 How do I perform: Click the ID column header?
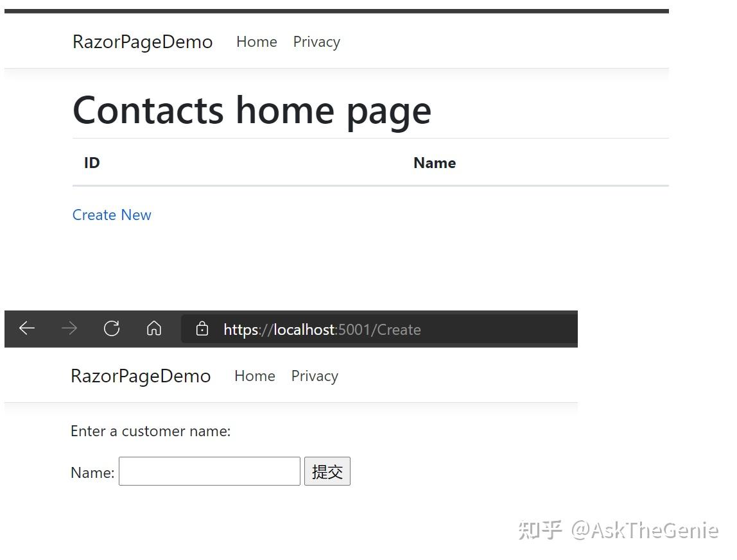pyautogui.click(x=92, y=163)
